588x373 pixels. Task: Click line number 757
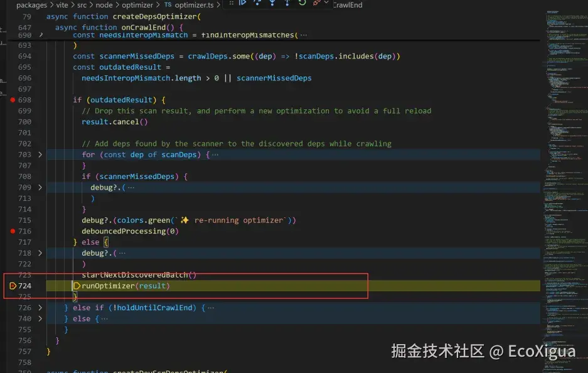(x=24, y=352)
